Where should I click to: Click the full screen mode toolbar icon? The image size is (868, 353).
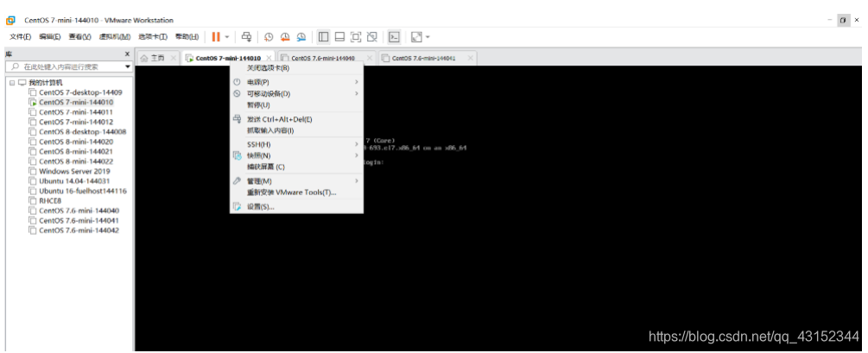(356, 37)
